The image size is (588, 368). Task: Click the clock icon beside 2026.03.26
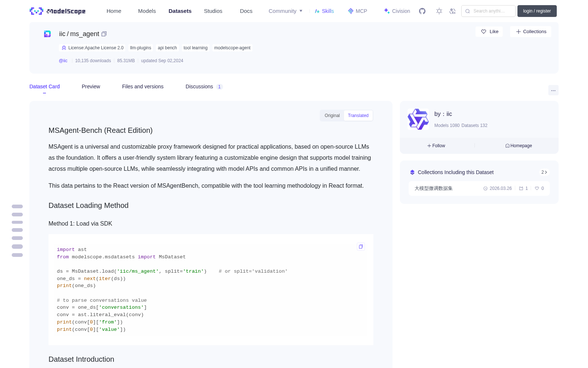(x=485, y=188)
